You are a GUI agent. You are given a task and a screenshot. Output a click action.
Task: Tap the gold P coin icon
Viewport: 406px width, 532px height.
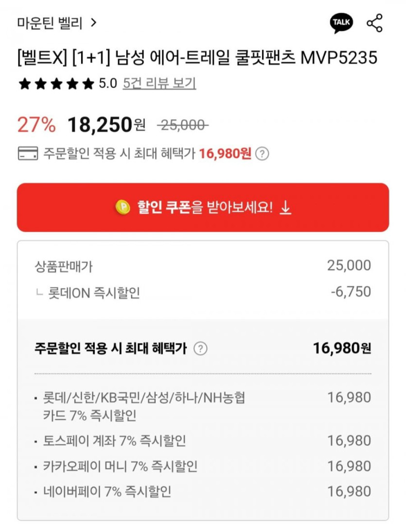click(x=123, y=207)
